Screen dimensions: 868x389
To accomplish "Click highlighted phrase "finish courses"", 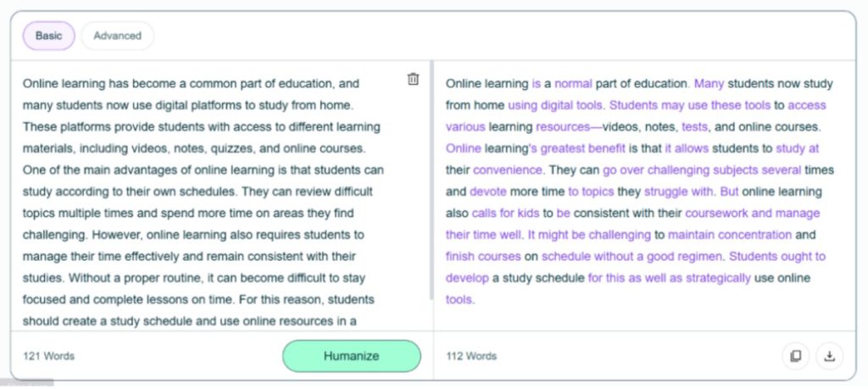I will (x=482, y=256).
